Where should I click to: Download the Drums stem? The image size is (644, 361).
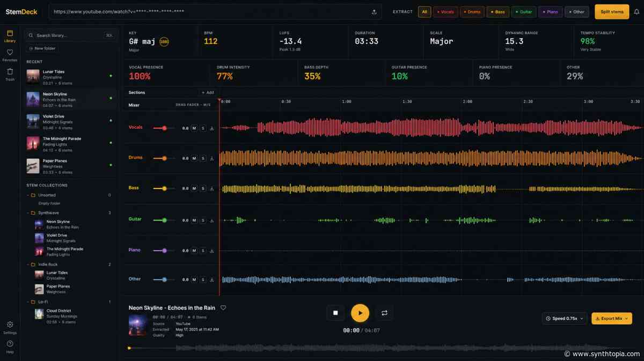(x=211, y=158)
